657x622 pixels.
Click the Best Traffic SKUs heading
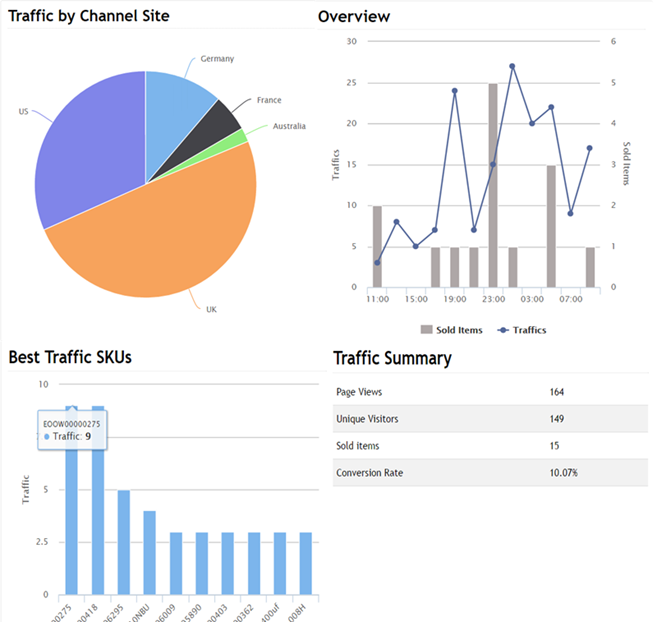click(70, 357)
